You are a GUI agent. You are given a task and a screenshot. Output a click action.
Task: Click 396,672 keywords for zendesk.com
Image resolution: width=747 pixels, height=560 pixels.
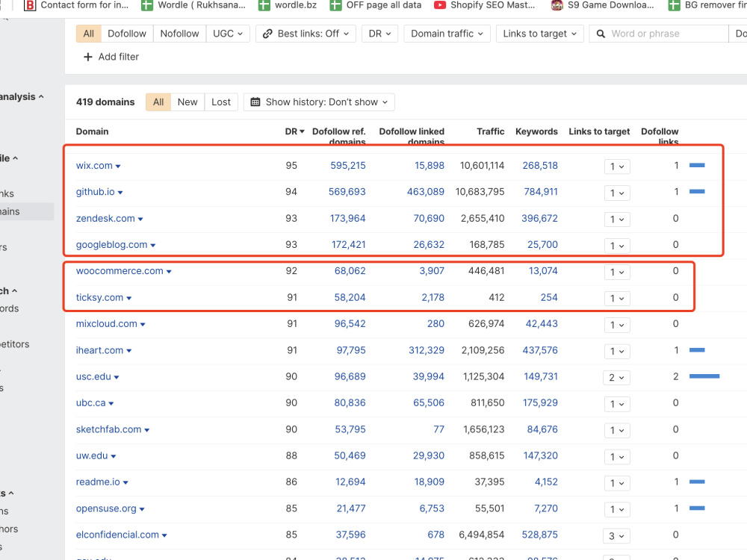click(539, 218)
